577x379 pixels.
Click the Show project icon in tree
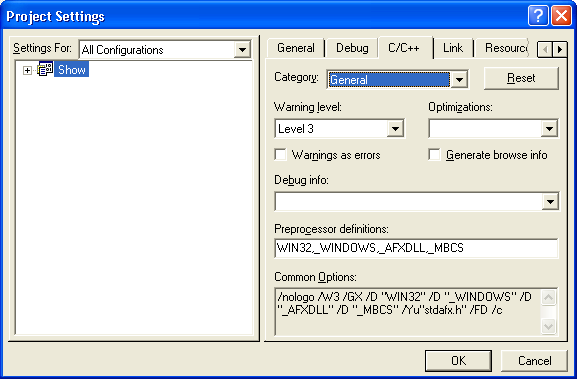coord(45,69)
